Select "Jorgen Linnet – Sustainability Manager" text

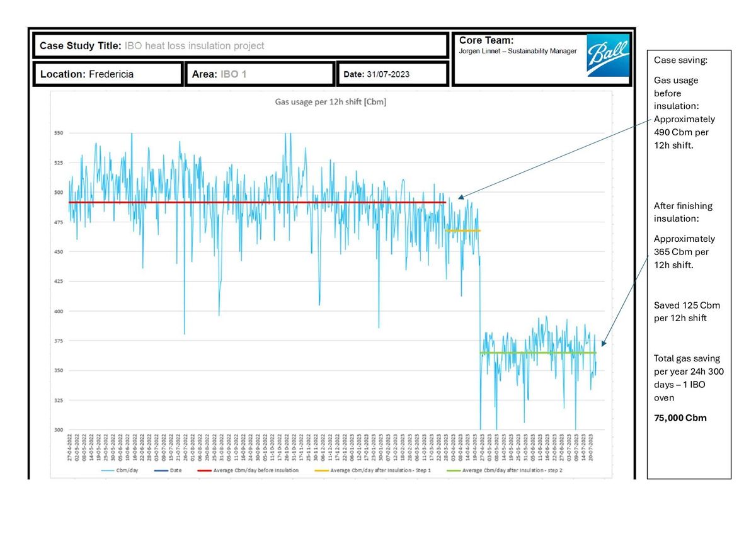point(518,51)
